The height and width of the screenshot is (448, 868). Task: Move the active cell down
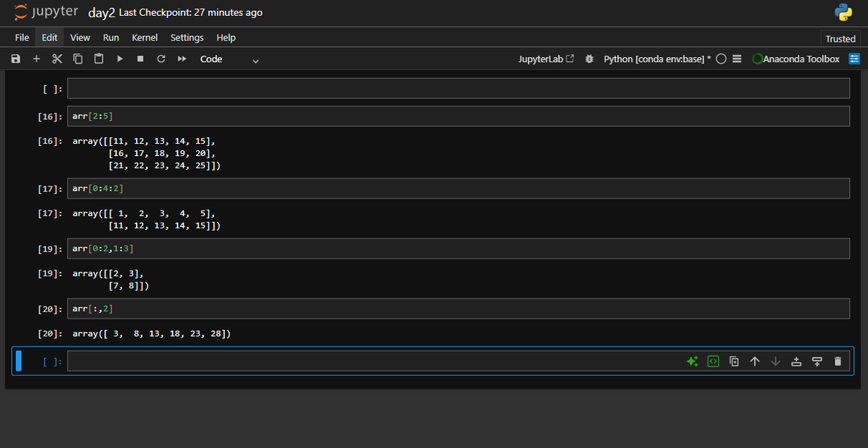point(775,361)
